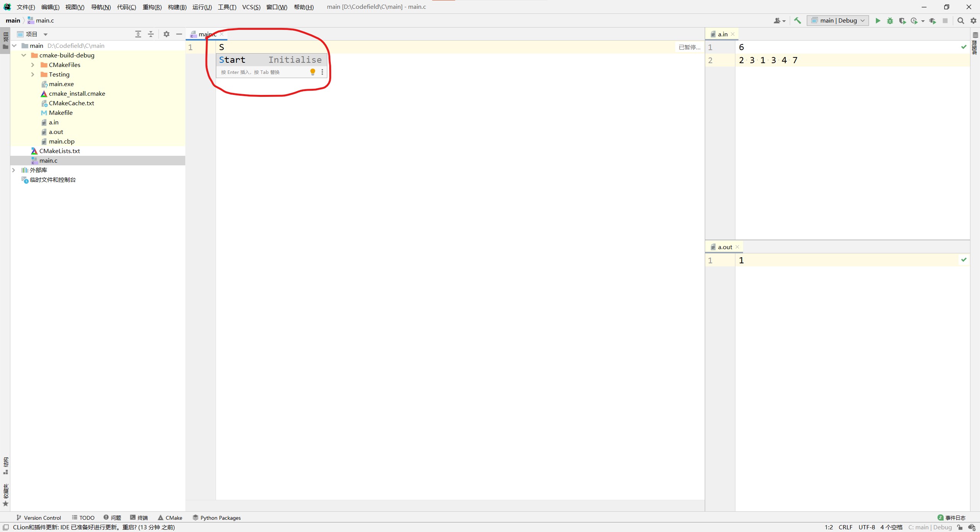Open the CMake tool window button
This screenshot has width=980, height=532.
coord(170,517)
